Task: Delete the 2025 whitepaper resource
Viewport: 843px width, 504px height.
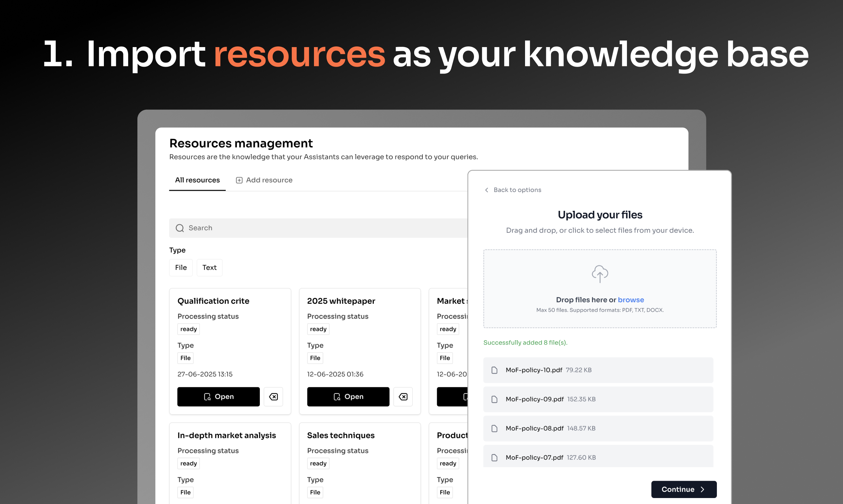Action: pos(403,396)
